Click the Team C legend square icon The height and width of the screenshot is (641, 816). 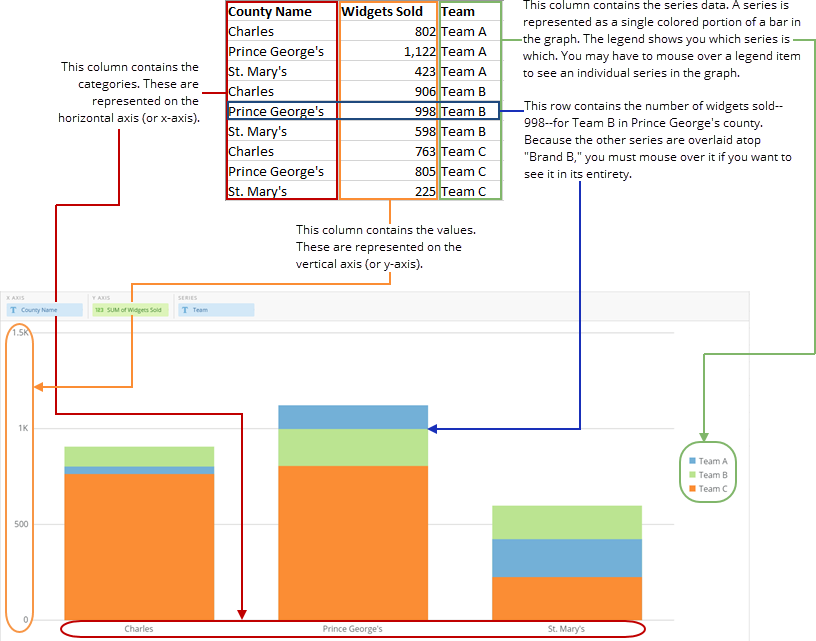click(x=692, y=488)
